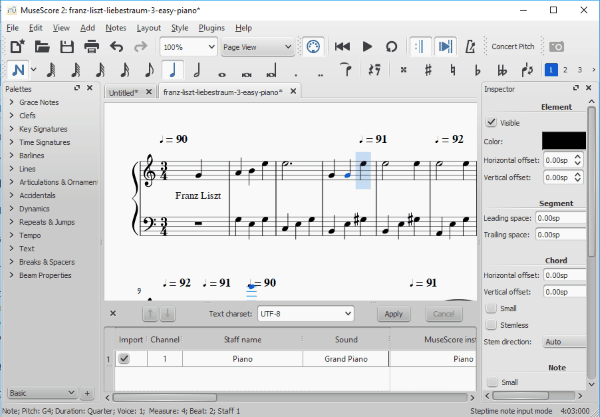This screenshot has height=417, width=600.
Task: Select voice 1 button
Action: pos(551,70)
